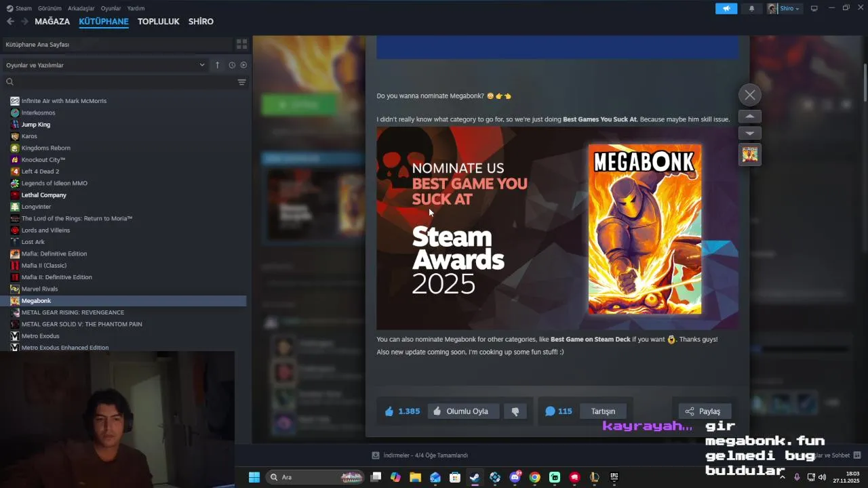Open Google Chrome from the taskbar
Screen dimensions: 868x488
tap(535, 477)
